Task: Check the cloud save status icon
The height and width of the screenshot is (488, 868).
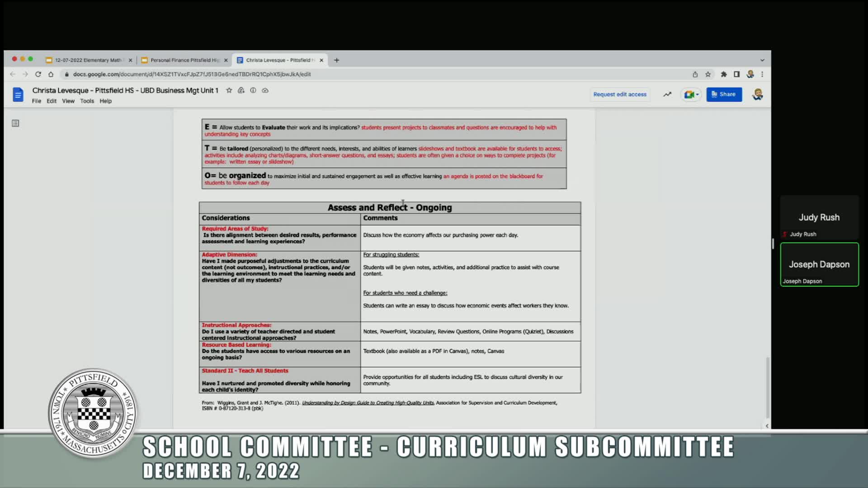Action: pyautogui.click(x=265, y=90)
